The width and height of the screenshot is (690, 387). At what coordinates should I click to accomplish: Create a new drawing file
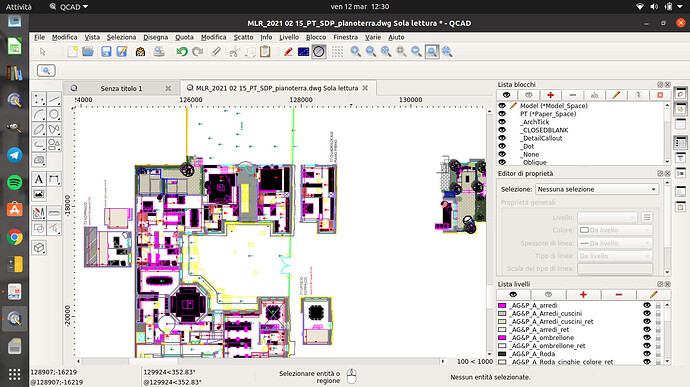(73, 52)
